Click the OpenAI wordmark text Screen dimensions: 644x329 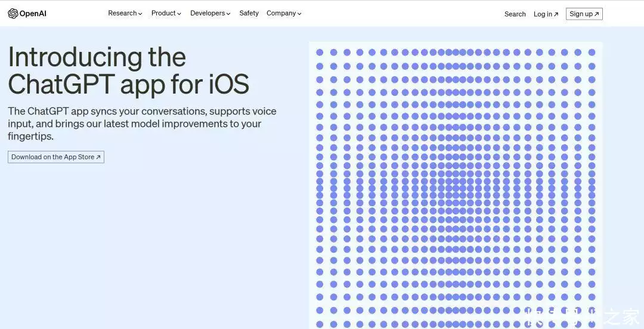[x=33, y=14]
